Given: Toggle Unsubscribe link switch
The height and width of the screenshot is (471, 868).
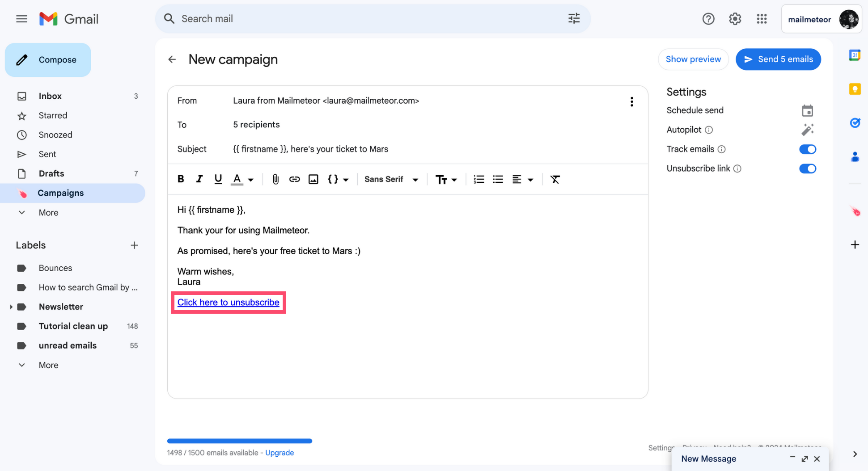Looking at the screenshot, I should pos(808,168).
